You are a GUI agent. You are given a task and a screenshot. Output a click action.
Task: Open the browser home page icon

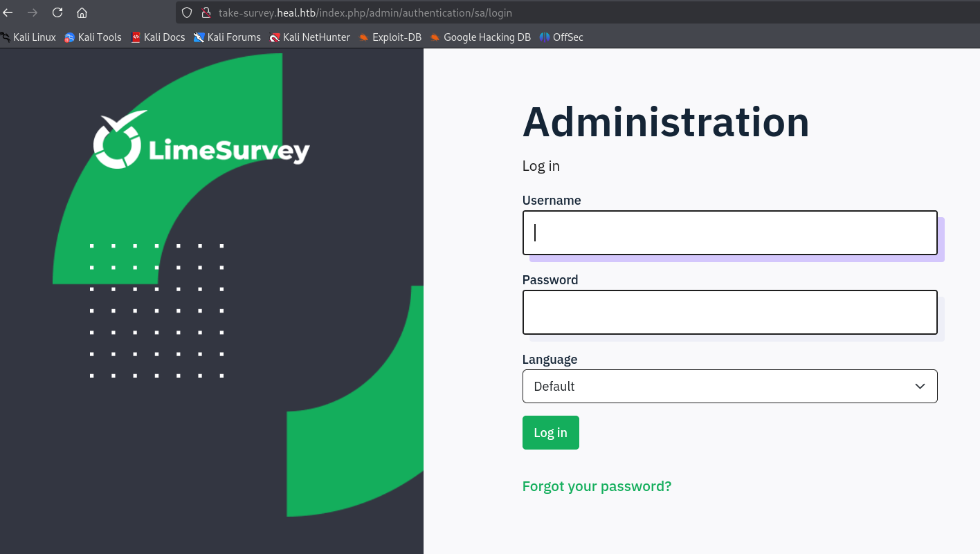82,12
